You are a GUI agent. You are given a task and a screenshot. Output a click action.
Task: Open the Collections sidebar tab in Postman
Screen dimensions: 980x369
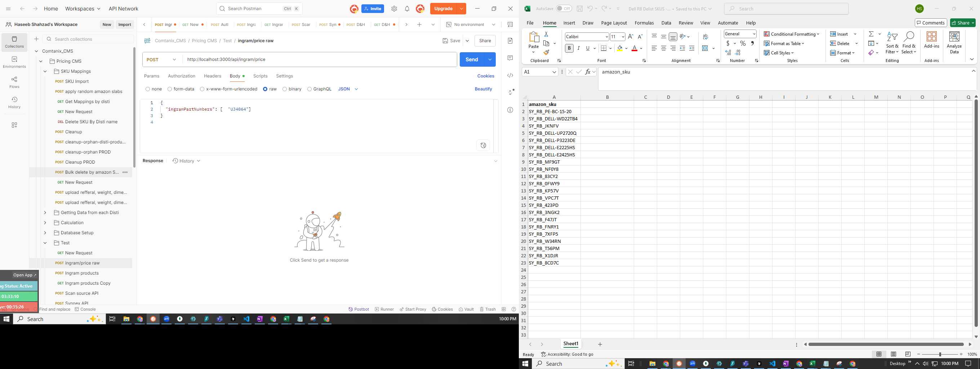(14, 42)
